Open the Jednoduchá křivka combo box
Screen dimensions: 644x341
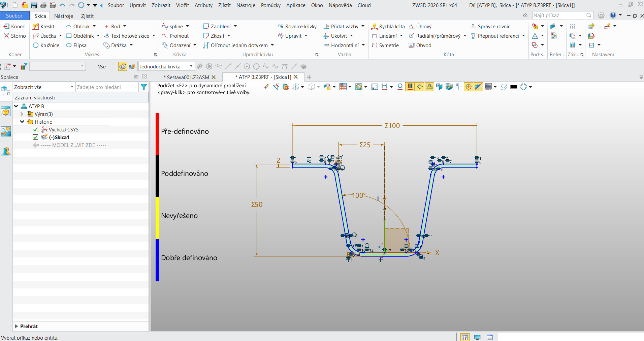(167, 66)
